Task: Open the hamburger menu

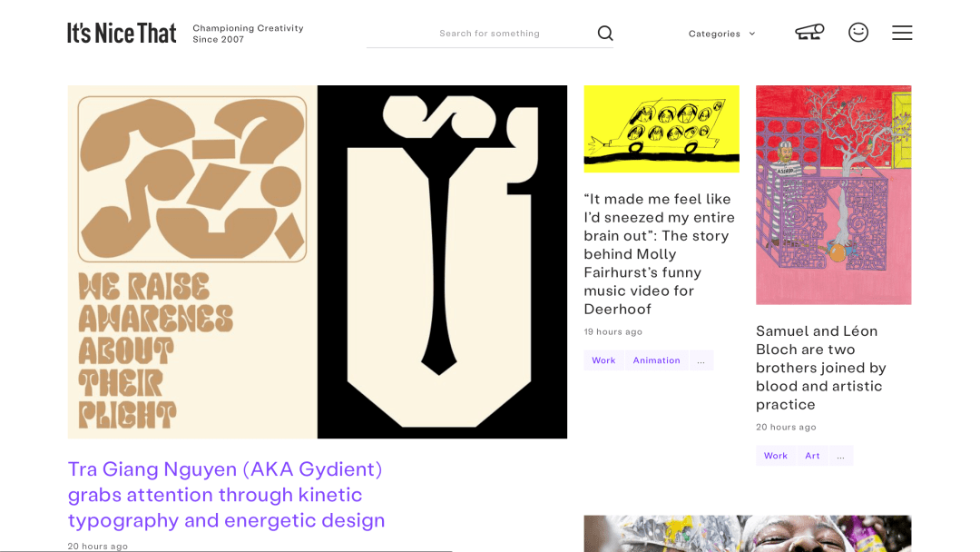Action: click(902, 33)
